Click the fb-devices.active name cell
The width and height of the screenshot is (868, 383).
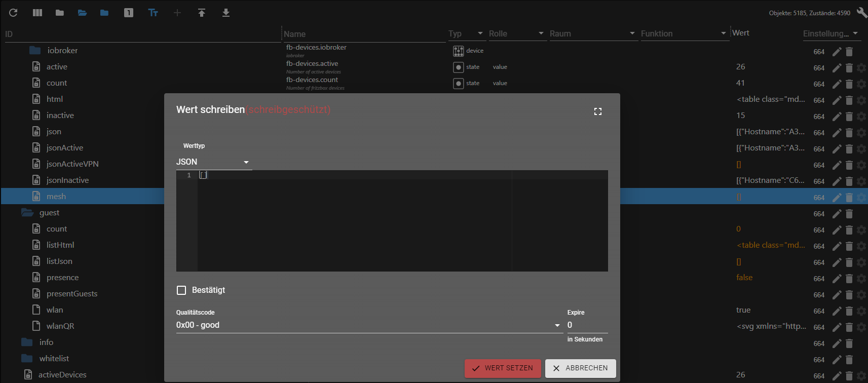[312, 63]
